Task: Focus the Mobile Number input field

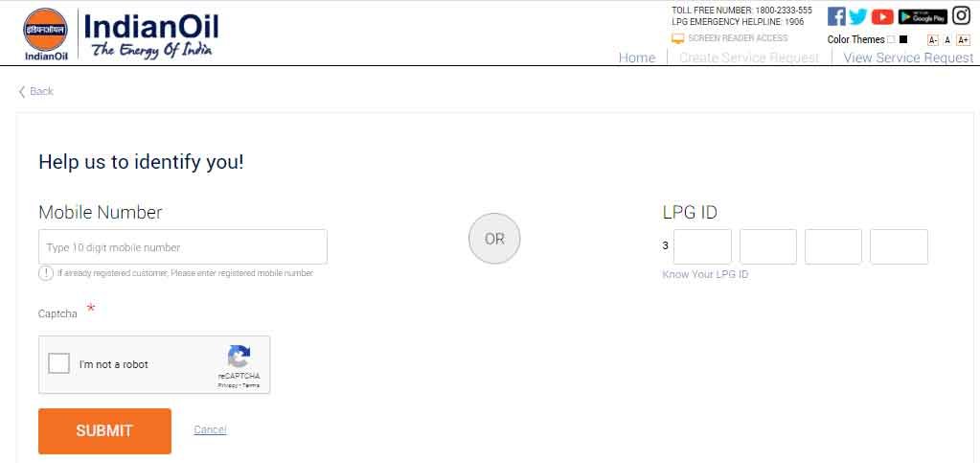Action: pyautogui.click(x=183, y=246)
